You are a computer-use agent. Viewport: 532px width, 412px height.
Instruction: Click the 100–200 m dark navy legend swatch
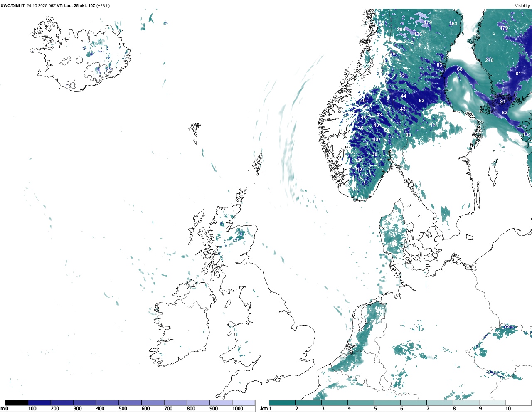(39, 402)
